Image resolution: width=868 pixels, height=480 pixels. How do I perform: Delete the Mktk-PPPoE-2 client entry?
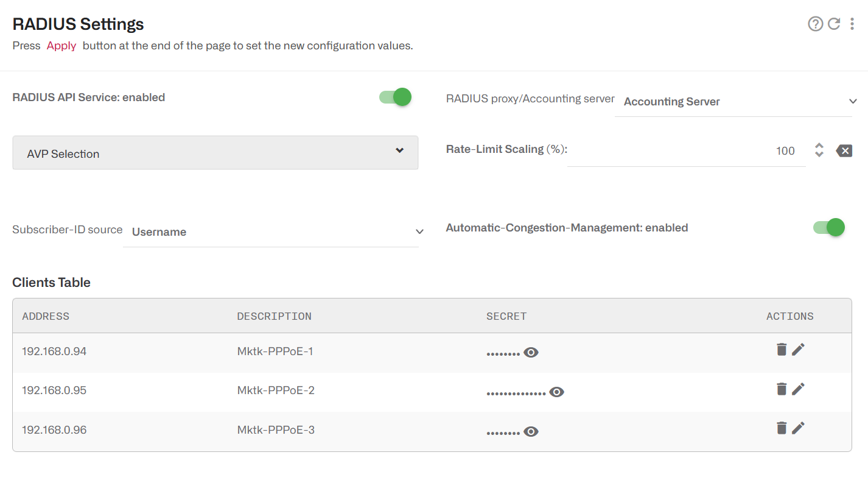782,389
